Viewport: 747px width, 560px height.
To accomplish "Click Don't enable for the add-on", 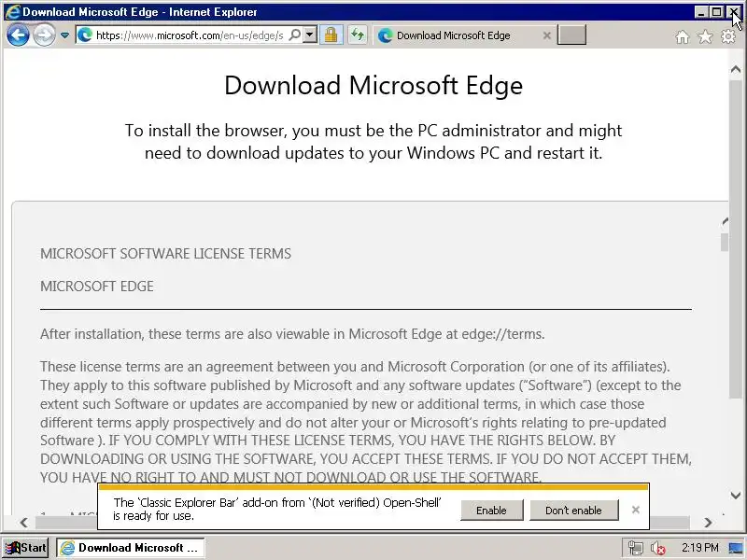I will (x=573, y=510).
